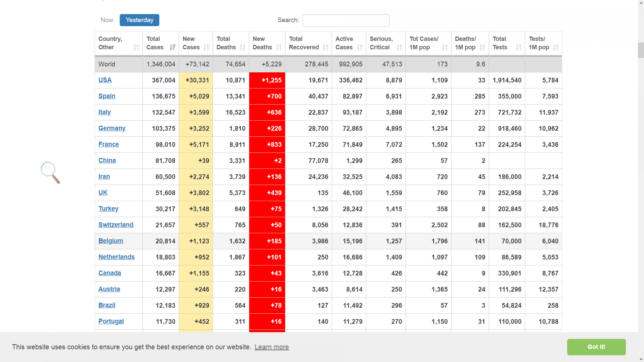Viewport: 644px width, 362px height.
Task: Open the China country link
Action: 107,160
